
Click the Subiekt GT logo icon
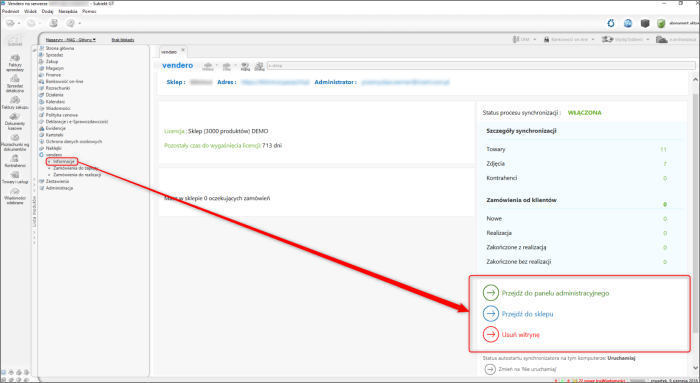coord(15,40)
